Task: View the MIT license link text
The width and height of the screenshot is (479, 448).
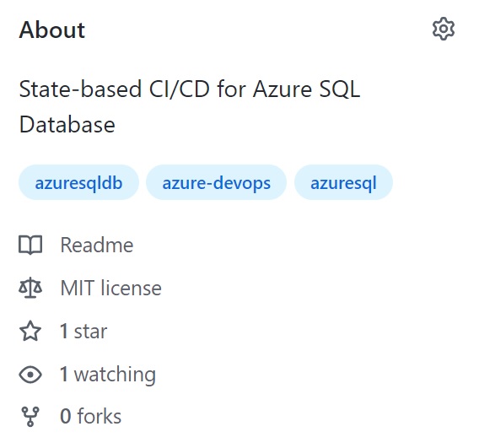Action: 110,288
